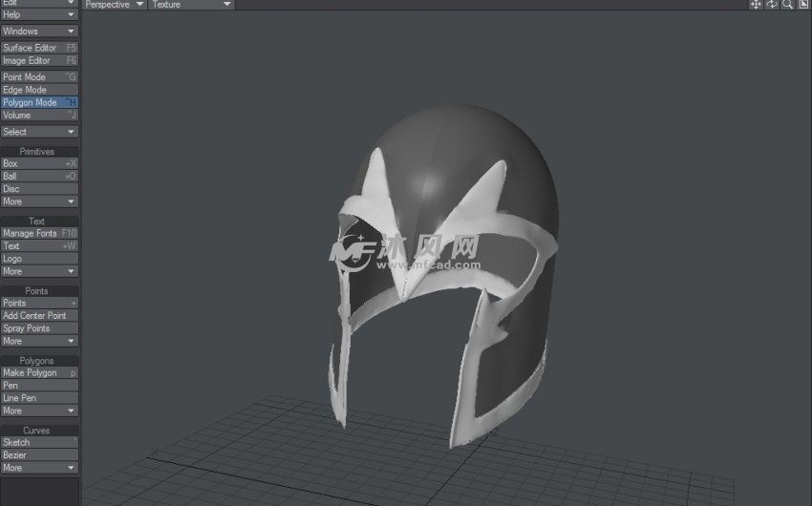Image resolution: width=812 pixels, height=506 pixels.
Task: Open the Perspective view type dropdown
Action: 114,5
